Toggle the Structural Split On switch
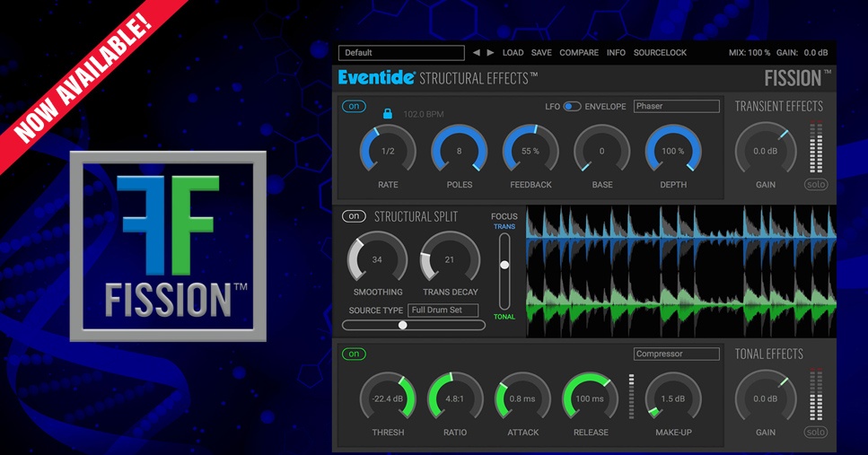This screenshot has width=868, height=455. [354, 216]
